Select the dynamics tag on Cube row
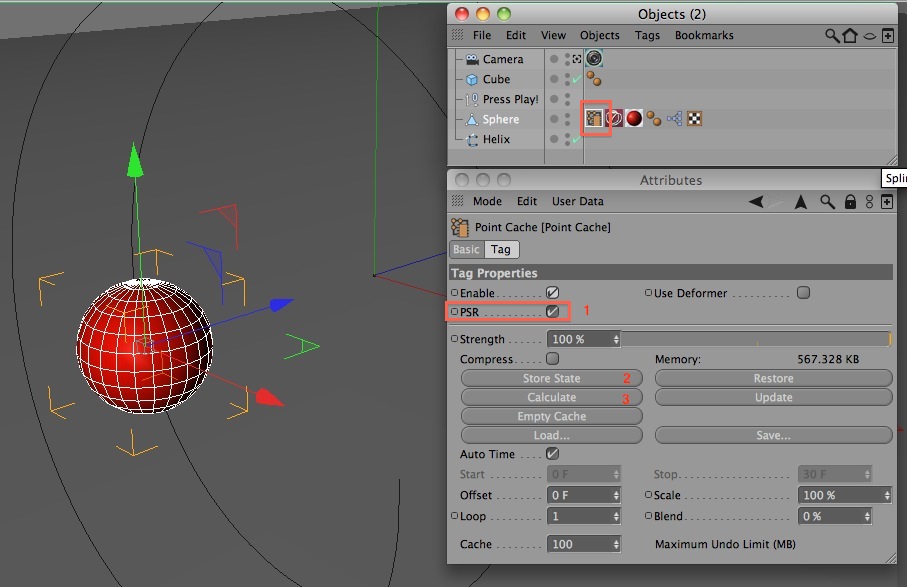 click(x=594, y=79)
